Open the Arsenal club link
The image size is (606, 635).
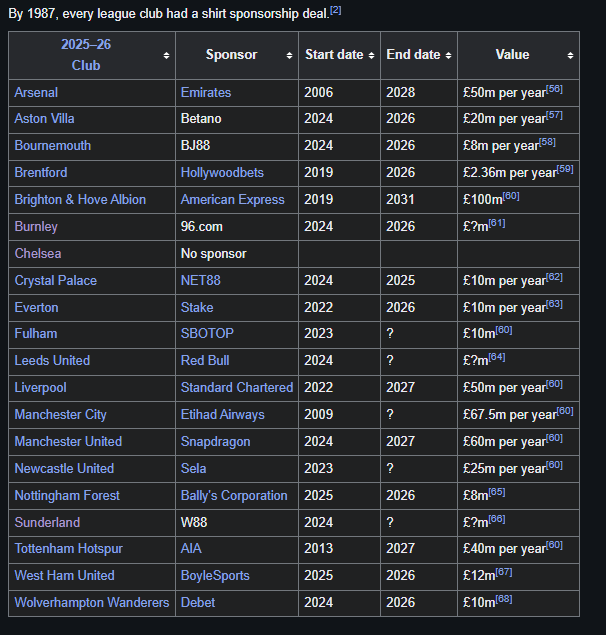click(36, 92)
